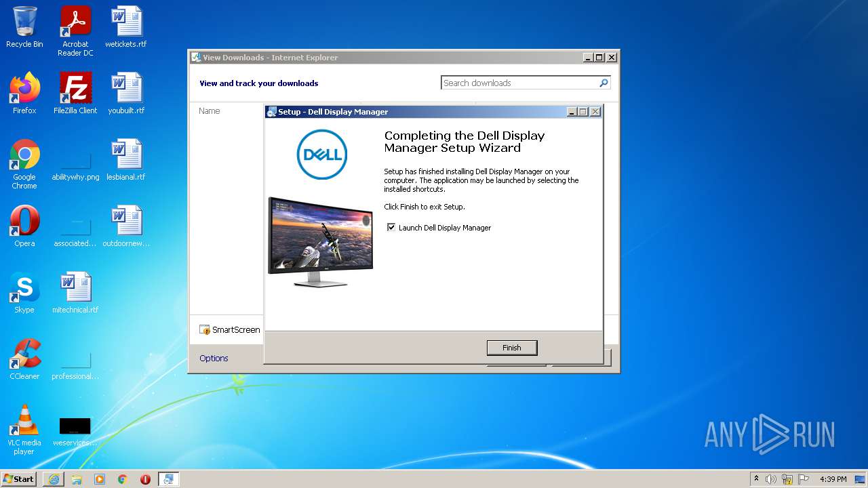
Task: Minimize the Dell Display Manager Setup window
Action: pos(571,112)
